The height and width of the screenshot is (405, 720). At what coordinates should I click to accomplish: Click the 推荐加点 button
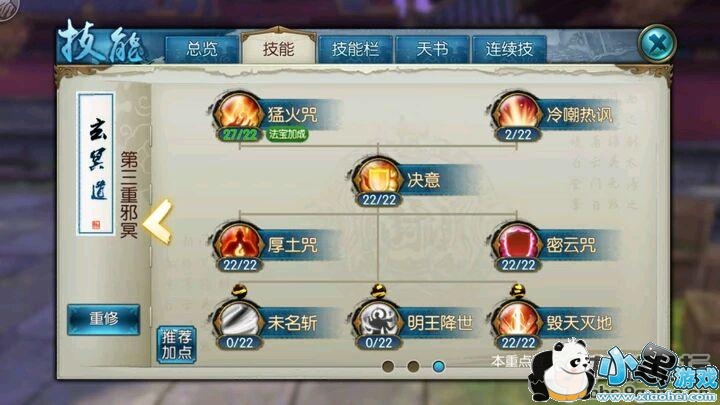(176, 345)
